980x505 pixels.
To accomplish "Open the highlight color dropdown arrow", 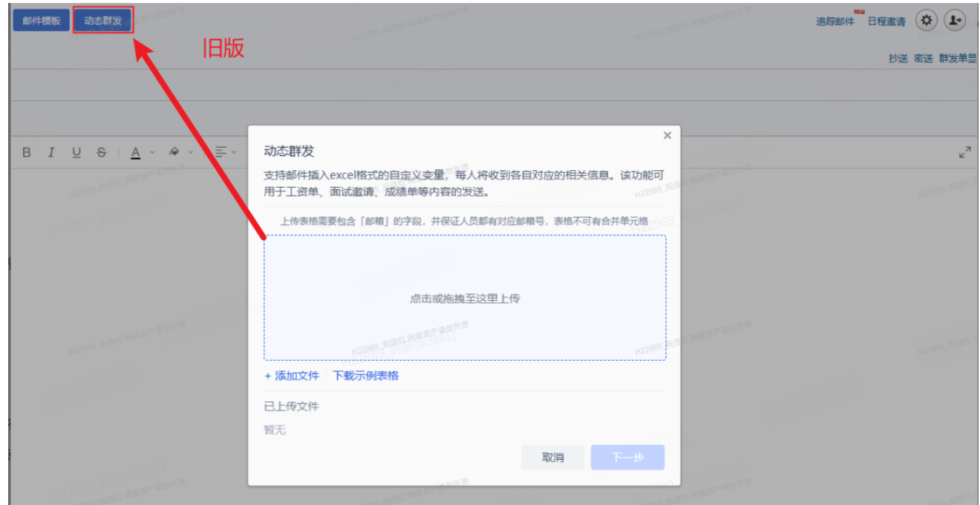I will click(191, 151).
